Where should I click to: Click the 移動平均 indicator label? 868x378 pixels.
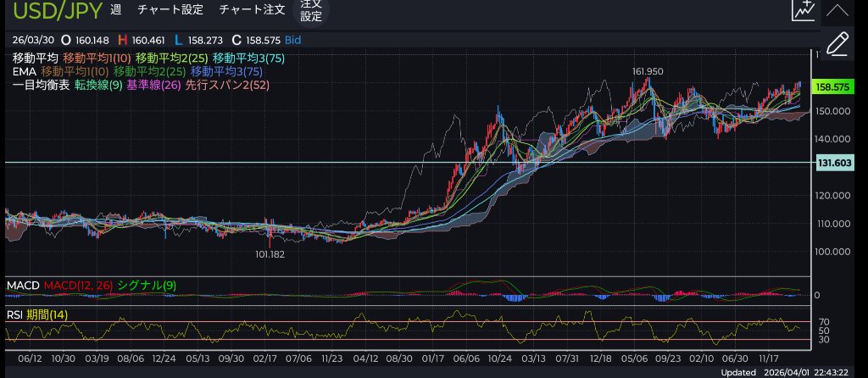tap(35, 58)
